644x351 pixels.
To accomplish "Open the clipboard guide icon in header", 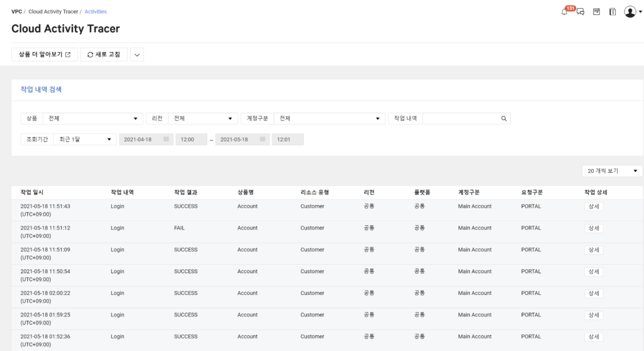I will coord(613,12).
